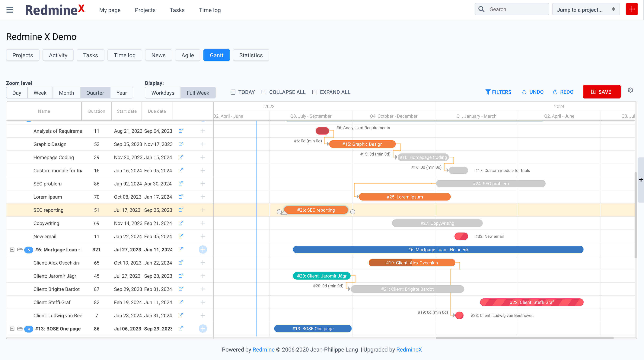This screenshot has width=644, height=360.
Task: Click the Undo icon
Action: pyautogui.click(x=524, y=92)
